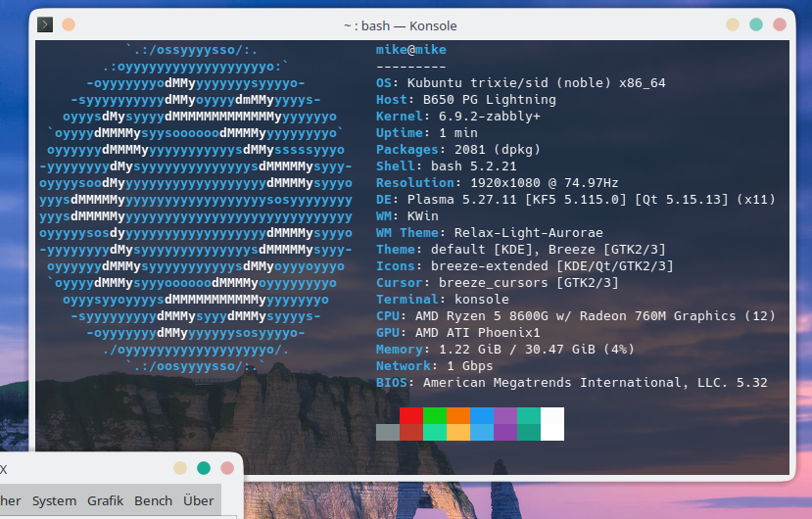This screenshot has height=519, width=812.
Task: Click the Packages line 2081 (dpkg)
Action: (458, 149)
